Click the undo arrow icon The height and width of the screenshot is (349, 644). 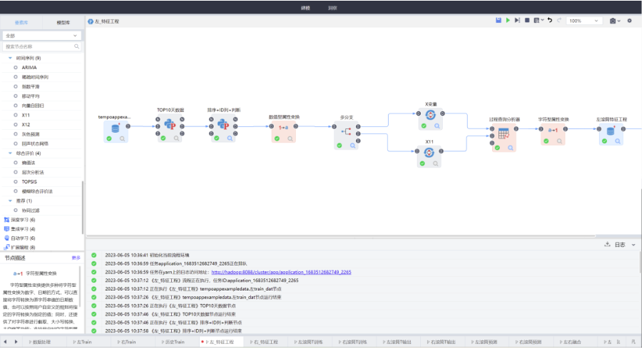tap(549, 21)
